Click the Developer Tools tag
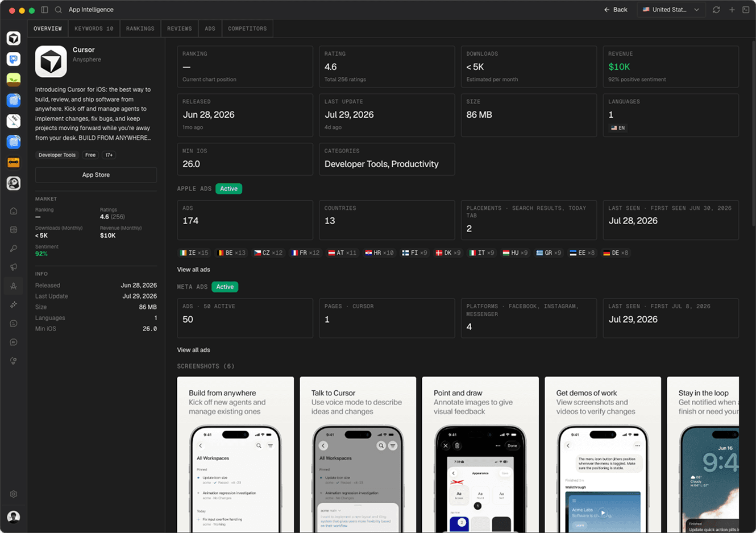Viewport: 756px width, 533px height. coord(57,155)
